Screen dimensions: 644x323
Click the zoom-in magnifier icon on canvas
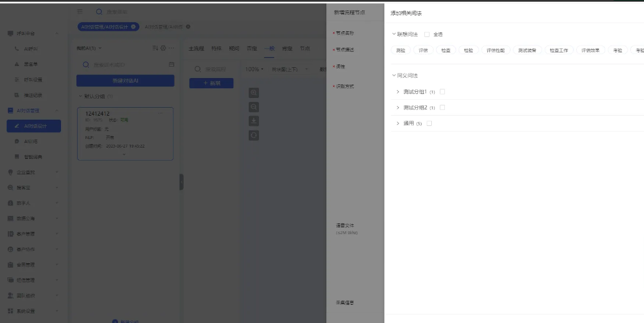(254, 93)
